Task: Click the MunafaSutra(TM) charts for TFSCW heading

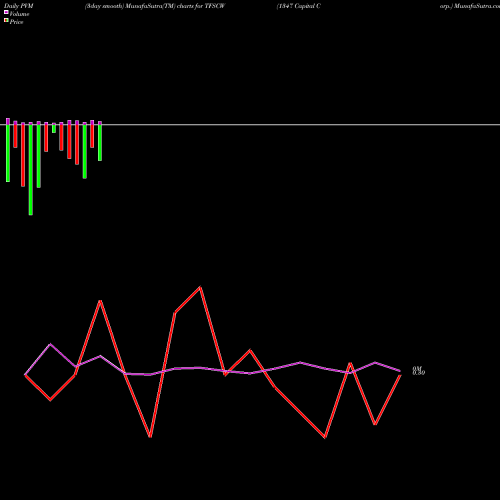Action: pos(175,6)
